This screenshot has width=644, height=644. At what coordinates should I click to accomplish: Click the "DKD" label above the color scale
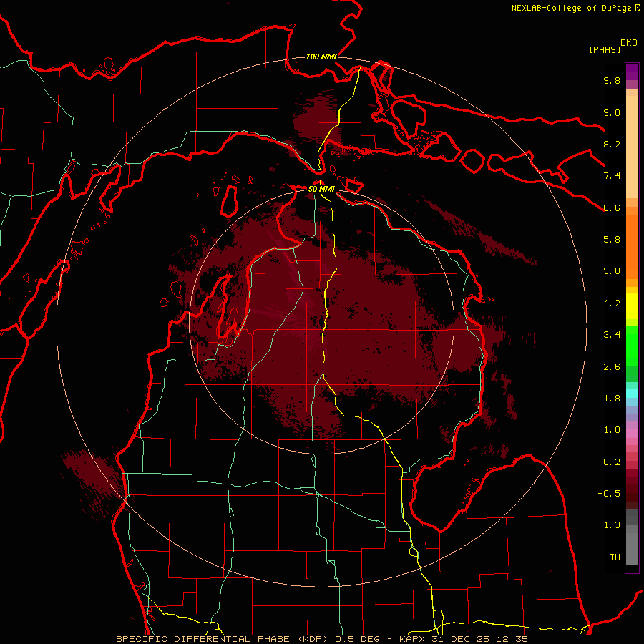click(x=629, y=43)
